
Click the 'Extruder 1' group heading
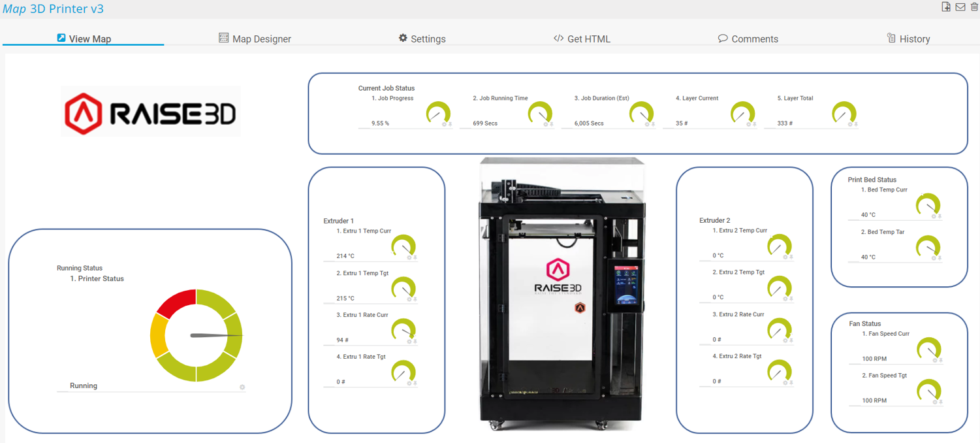(x=339, y=221)
